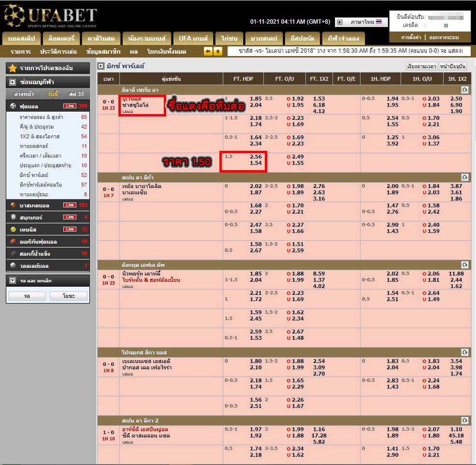Open the ล็อตเตอรี่ tab
476x465 pixels.
(61, 39)
